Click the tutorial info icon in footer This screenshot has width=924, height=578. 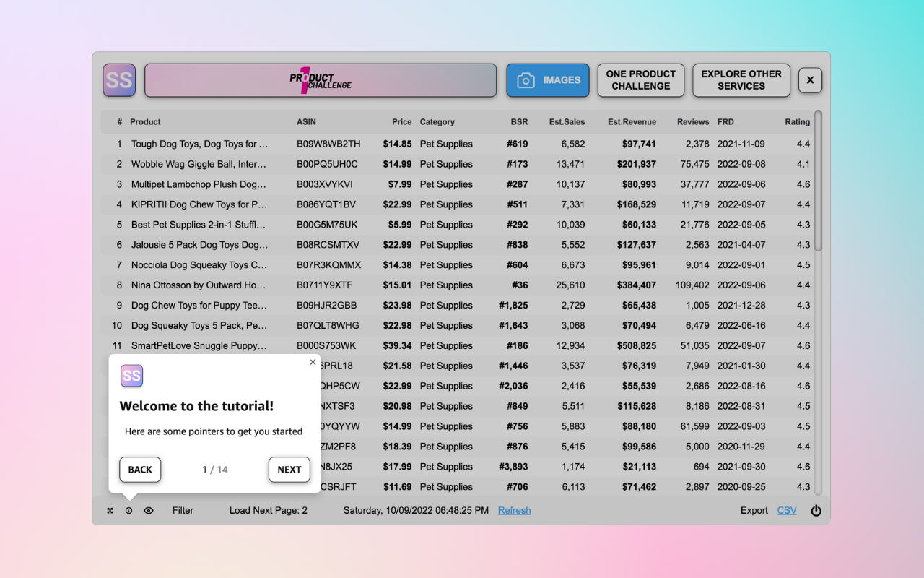point(128,511)
